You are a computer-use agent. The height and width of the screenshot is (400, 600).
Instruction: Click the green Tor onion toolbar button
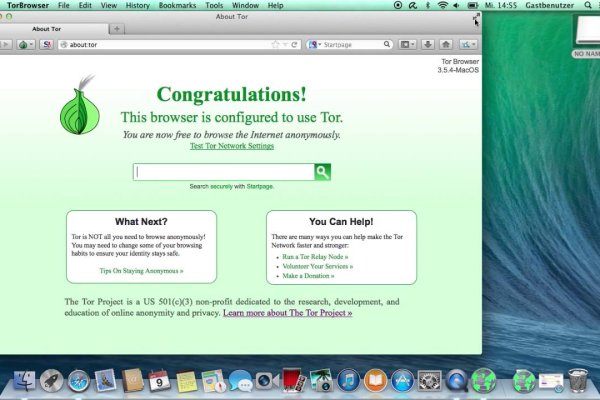[23, 45]
